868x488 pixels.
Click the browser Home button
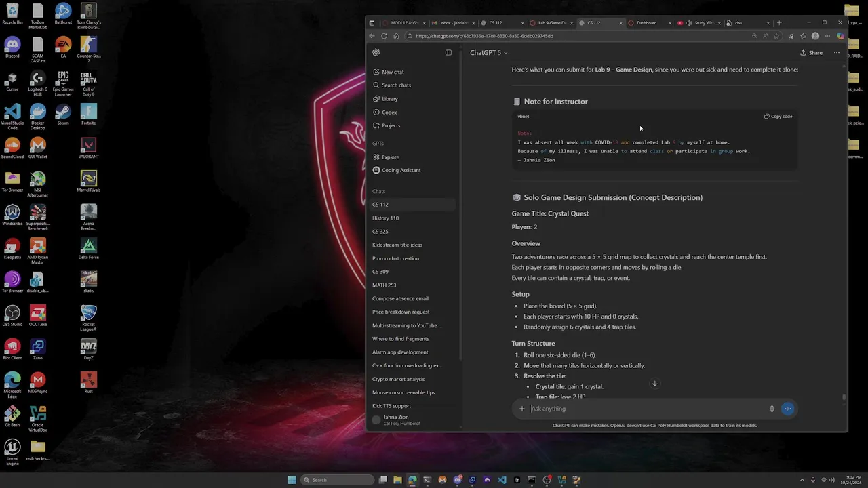pyautogui.click(x=396, y=36)
